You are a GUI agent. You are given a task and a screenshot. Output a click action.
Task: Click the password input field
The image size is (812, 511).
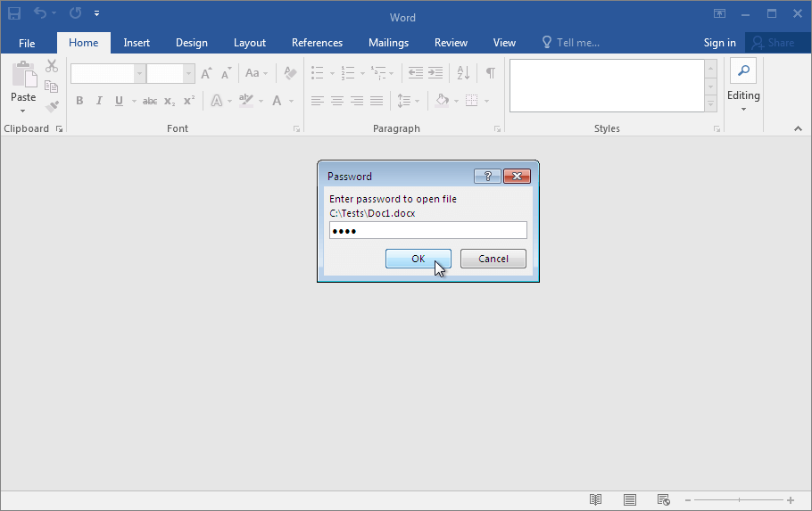point(427,231)
